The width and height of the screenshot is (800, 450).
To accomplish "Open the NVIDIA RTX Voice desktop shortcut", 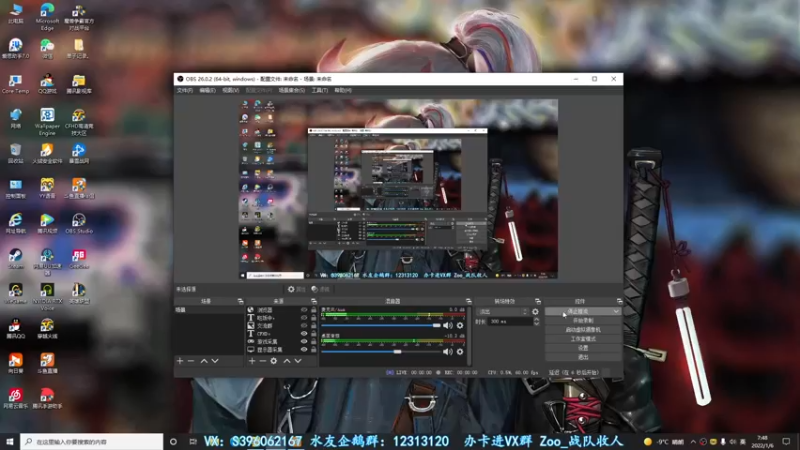I will [47, 297].
